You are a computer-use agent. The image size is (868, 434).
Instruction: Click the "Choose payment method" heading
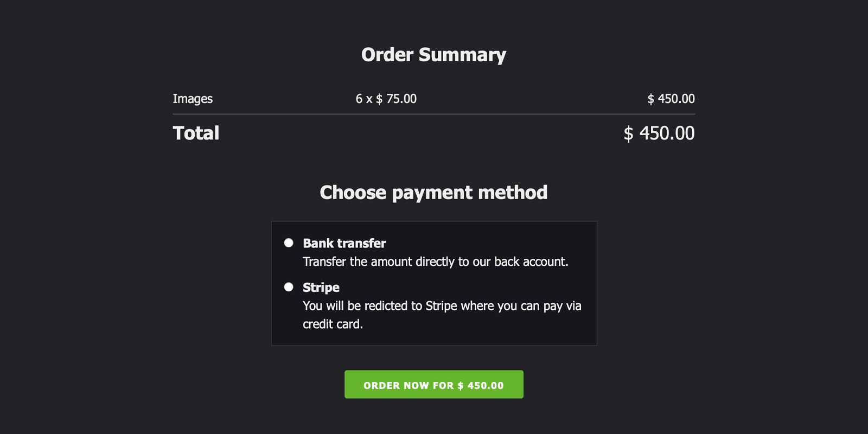pos(433,193)
